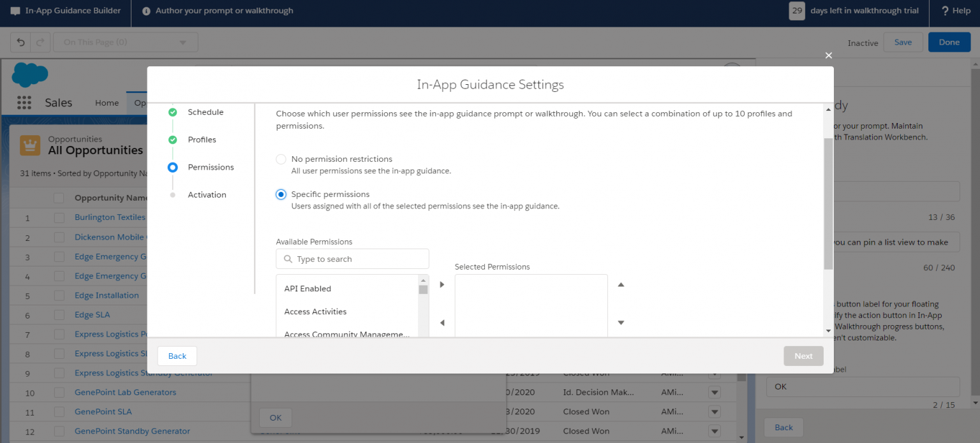This screenshot has height=443, width=980.
Task: Click the Sales app name
Action: (59, 103)
